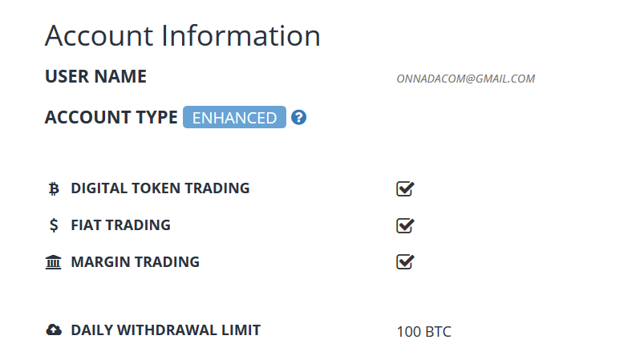Click the bank building icon
The image size is (640, 364).
click(x=54, y=262)
